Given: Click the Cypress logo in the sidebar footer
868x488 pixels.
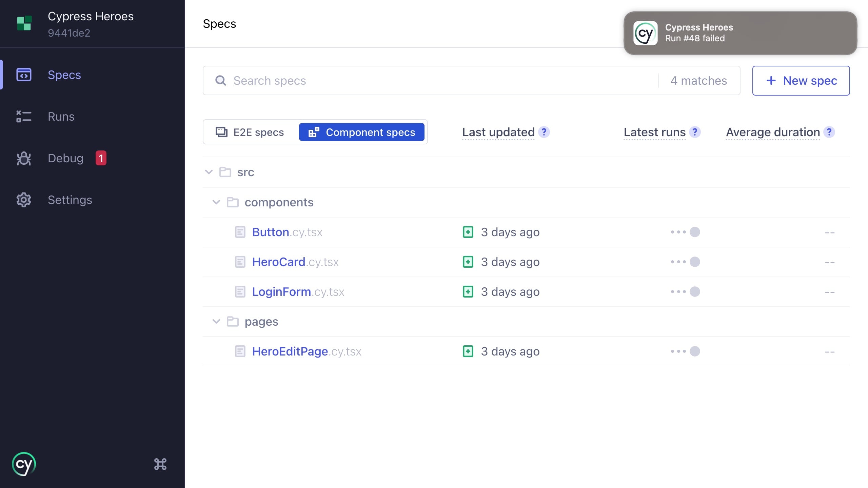Looking at the screenshot, I should [24, 464].
